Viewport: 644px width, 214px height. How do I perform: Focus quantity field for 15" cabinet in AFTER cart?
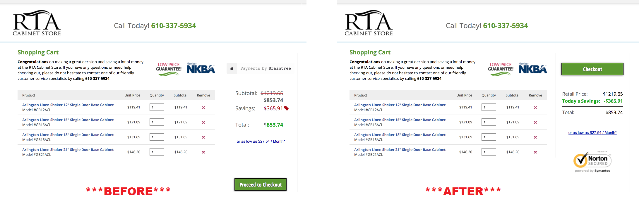point(489,122)
